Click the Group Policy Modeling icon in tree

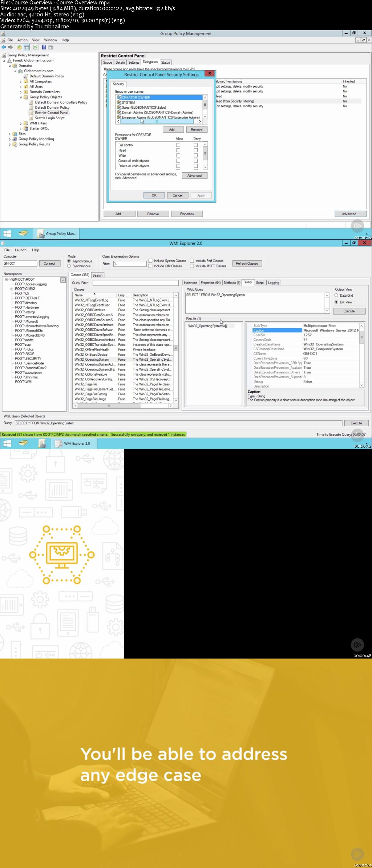coord(15,139)
